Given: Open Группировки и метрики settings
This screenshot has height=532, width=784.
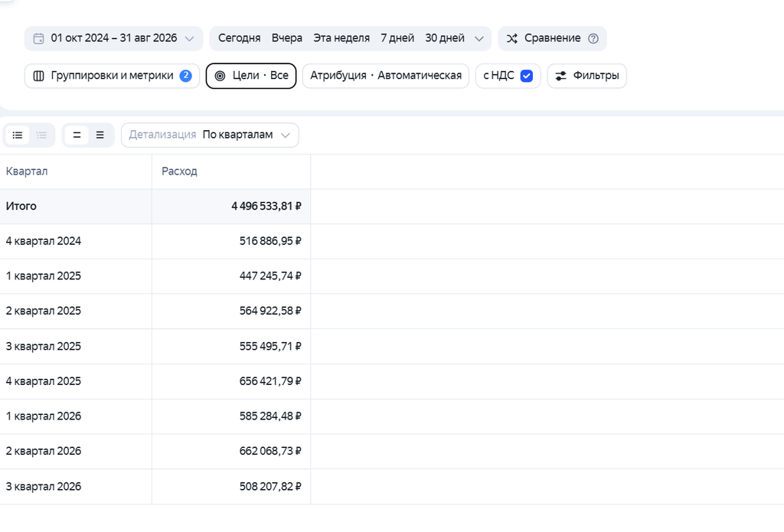Looking at the screenshot, I should coord(112,76).
